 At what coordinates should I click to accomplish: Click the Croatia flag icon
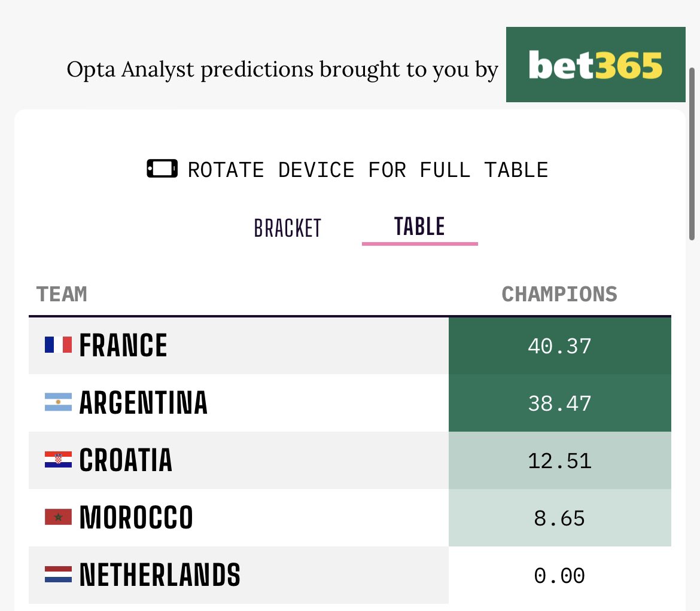coord(58,459)
